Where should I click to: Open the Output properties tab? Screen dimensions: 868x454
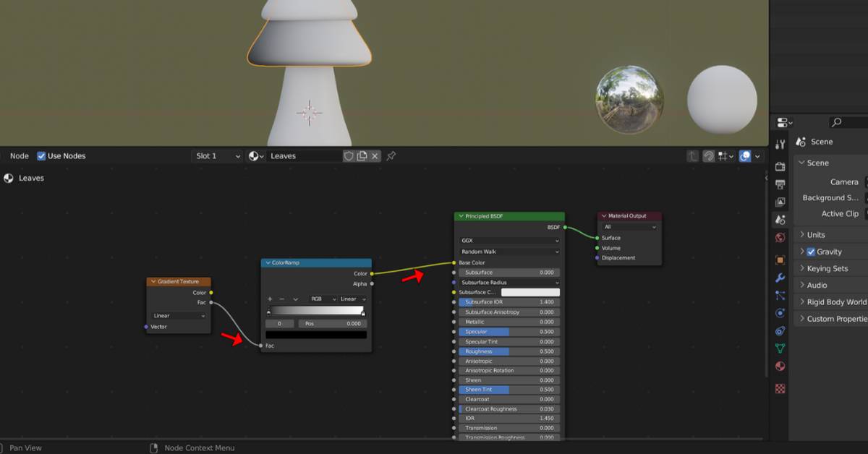780,184
